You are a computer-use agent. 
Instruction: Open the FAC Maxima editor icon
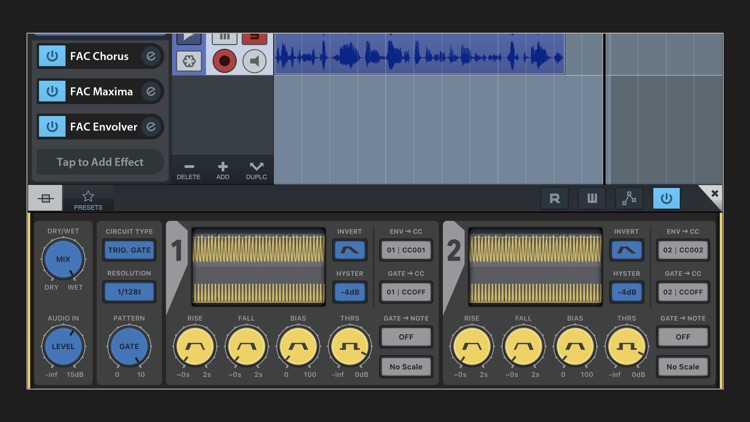tap(151, 91)
